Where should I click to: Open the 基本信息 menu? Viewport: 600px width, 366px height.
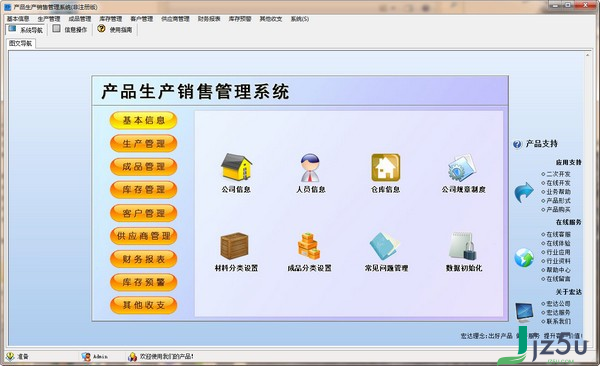point(18,19)
